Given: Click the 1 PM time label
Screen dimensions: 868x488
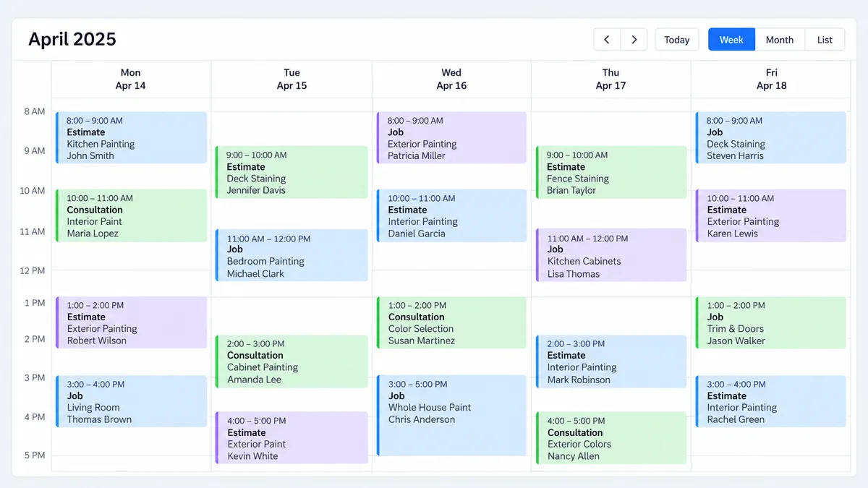Looking at the screenshot, I should pos(35,302).
